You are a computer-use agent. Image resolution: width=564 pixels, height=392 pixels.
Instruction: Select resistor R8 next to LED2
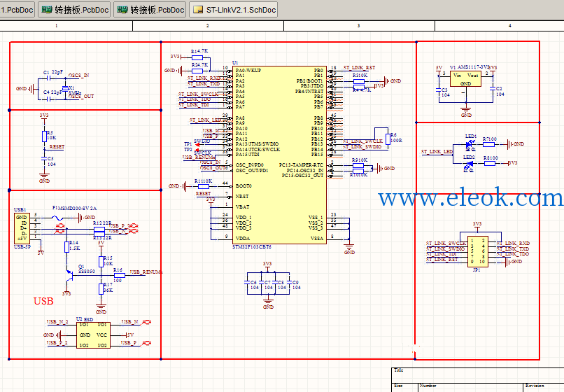click(x=490, y=163)
